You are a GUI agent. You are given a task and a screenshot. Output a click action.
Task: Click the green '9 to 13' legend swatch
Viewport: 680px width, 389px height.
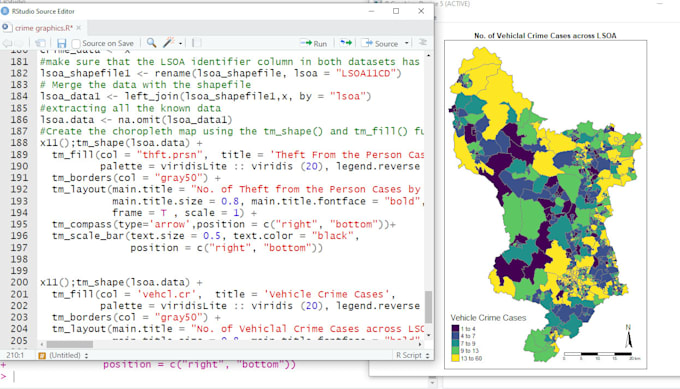point(455,351)
